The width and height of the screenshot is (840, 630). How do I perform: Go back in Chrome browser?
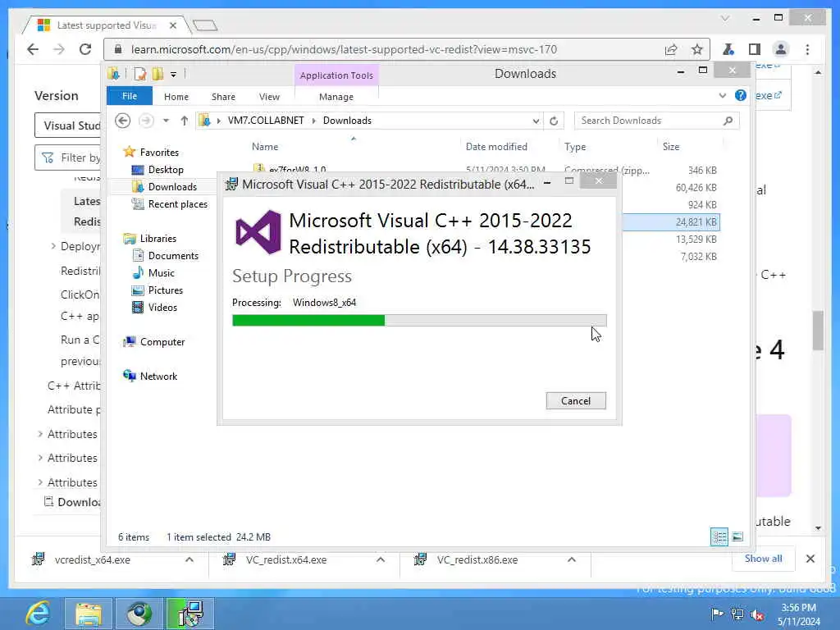33,49
